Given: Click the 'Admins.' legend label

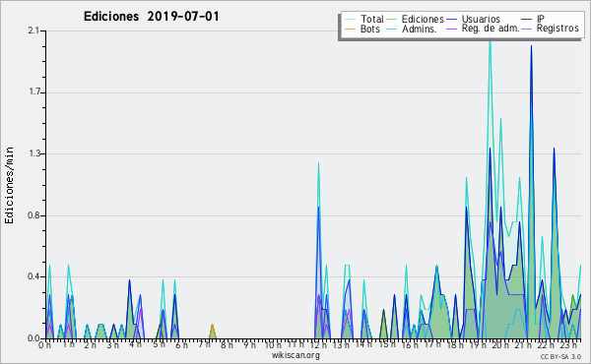Looking at the screenshot, I should (x=420, y=29).
